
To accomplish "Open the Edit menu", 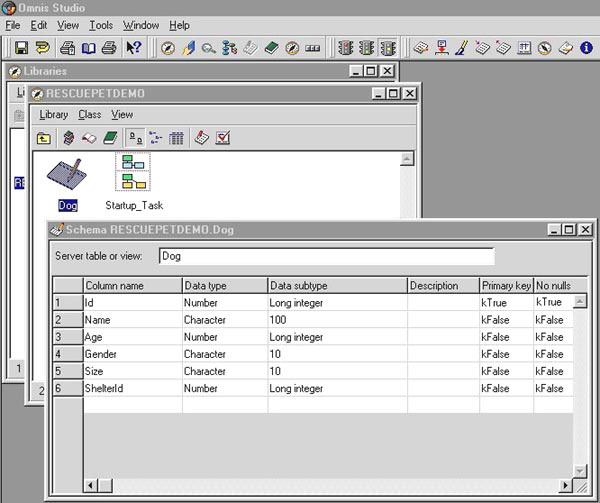I will click(39, 26).
